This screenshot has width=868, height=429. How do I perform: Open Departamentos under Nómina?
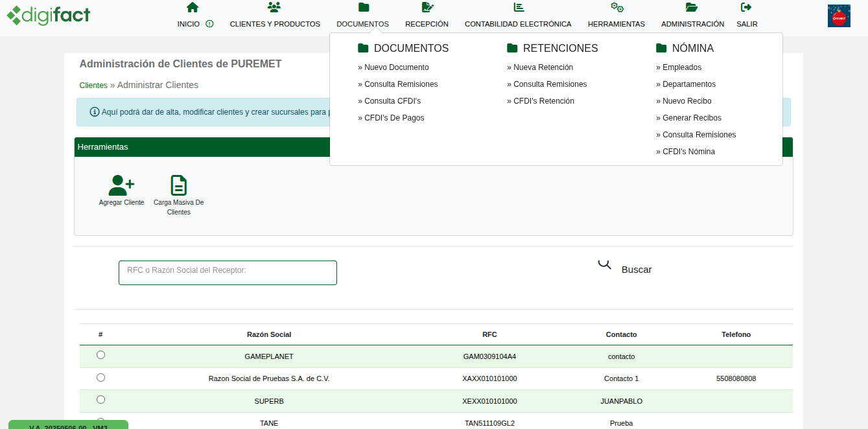pos(686,84)
